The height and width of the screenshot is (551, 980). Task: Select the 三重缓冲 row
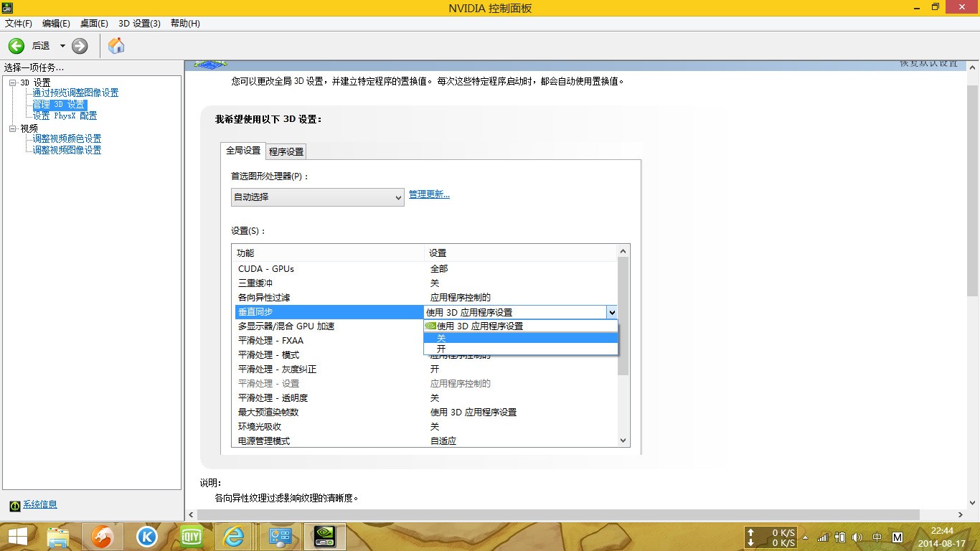(425, 283)
